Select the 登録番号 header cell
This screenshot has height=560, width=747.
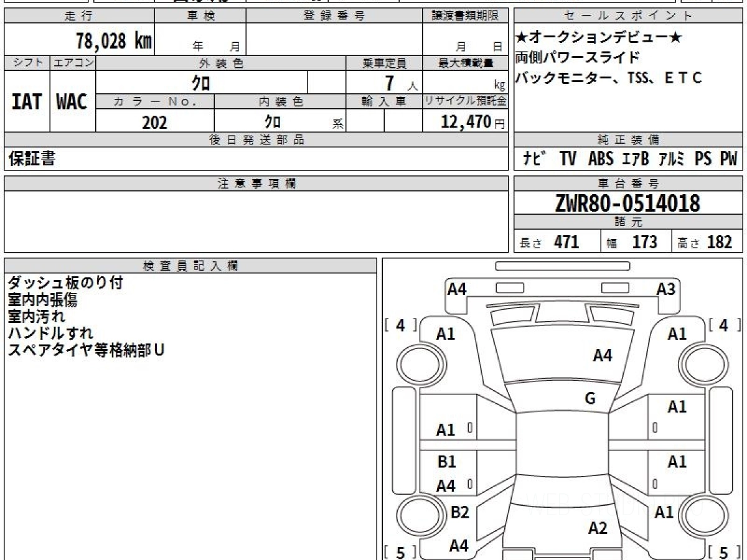(334, 16)
